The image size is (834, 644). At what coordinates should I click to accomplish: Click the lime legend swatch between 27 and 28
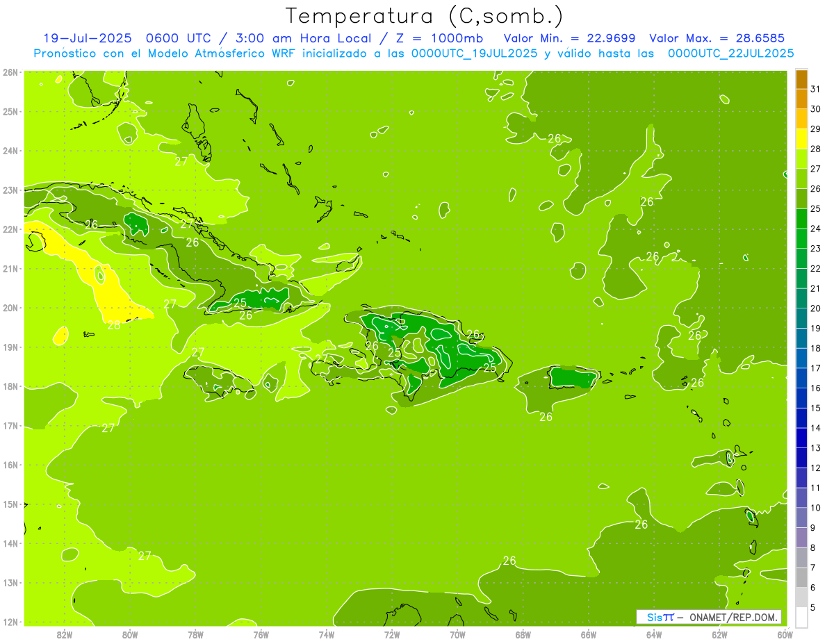coord(801,159)
